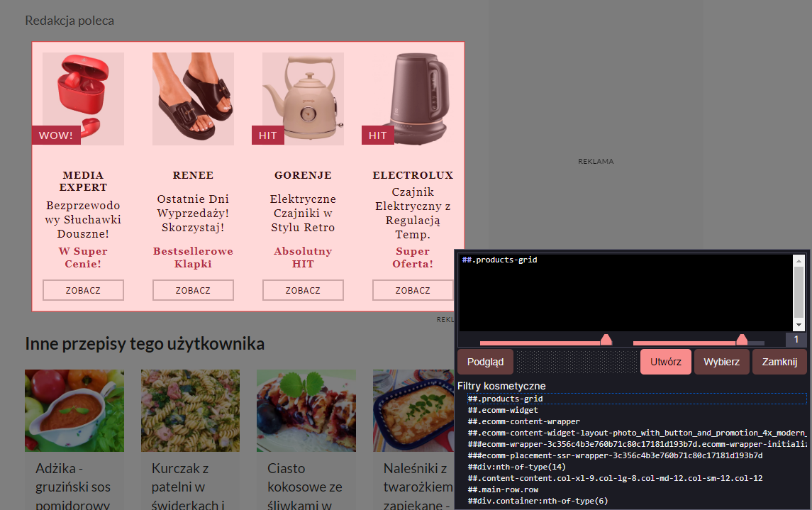The height and width of the screenshot is (510, 812).
Task: Click HIT badge on Gorenje kettle
Action: [268, 135]
